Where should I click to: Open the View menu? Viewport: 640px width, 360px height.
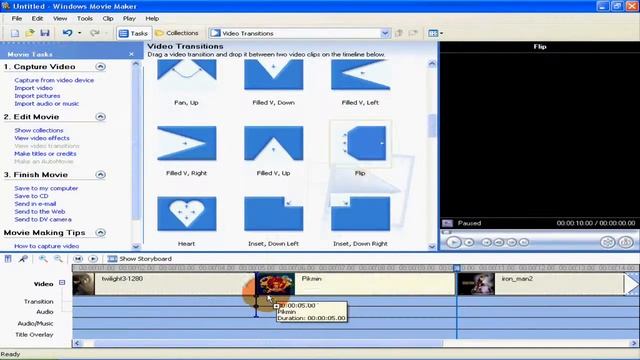[60, 18]
